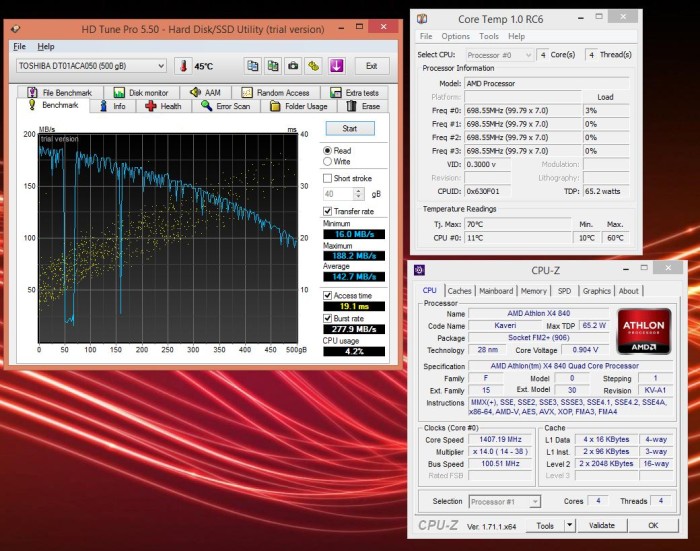Click the copy info to clipboard icon
The image size is (700, 551).
pyautogui.click(x=253, y=66)
